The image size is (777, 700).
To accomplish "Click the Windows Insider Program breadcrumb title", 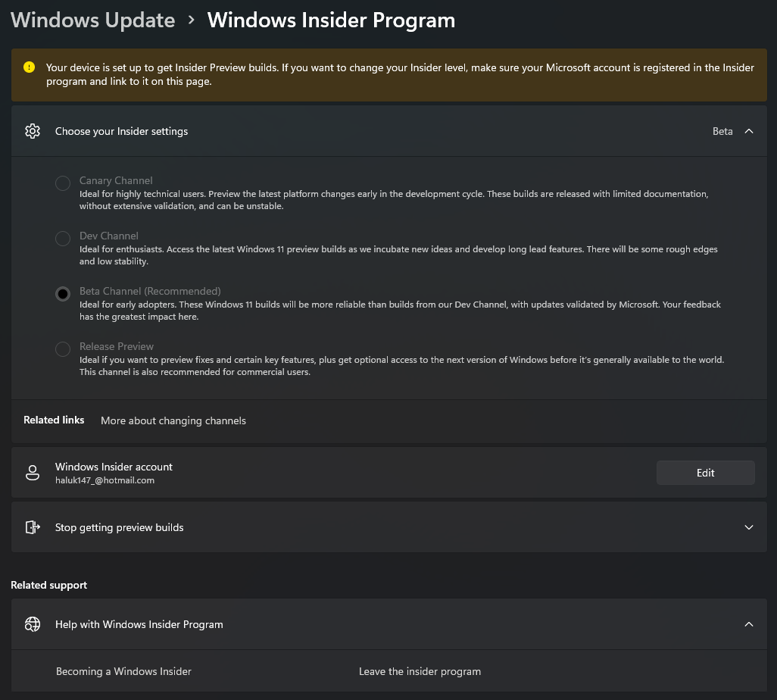I will (331, 20).
